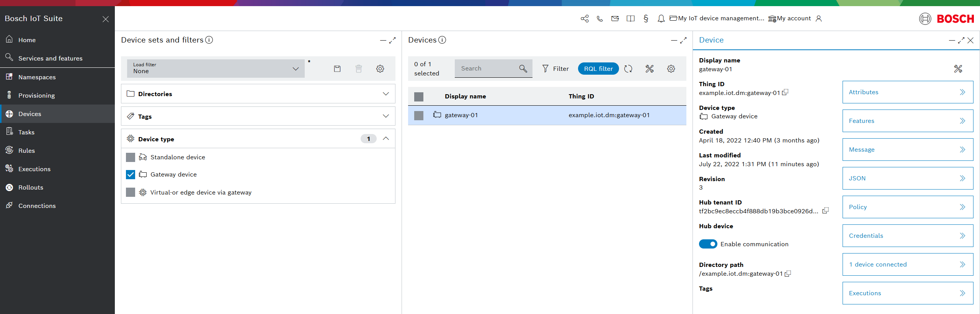Minimize the Device detail panel
Viewport: 980px width, 314px height.
[x=952, y=40]
